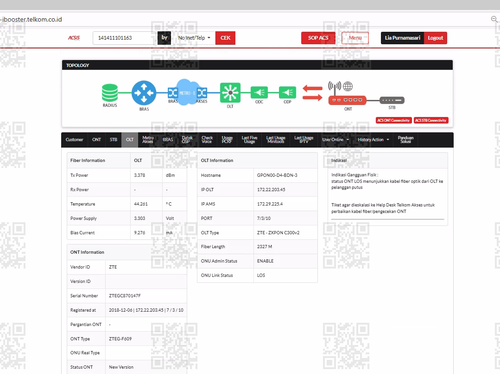Expand the Menu dropdown button
500x374 pixels.
click(x=355, y=38)
